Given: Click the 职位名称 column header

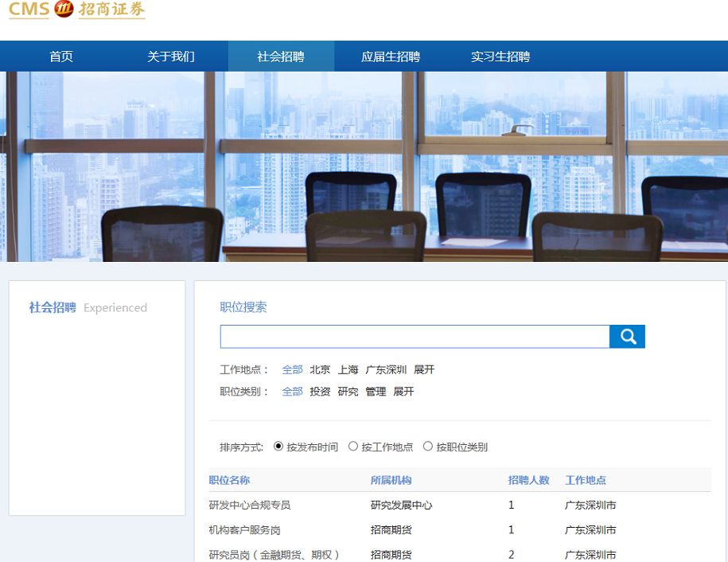Looking at the screenshot, I should tap(229, 480).
